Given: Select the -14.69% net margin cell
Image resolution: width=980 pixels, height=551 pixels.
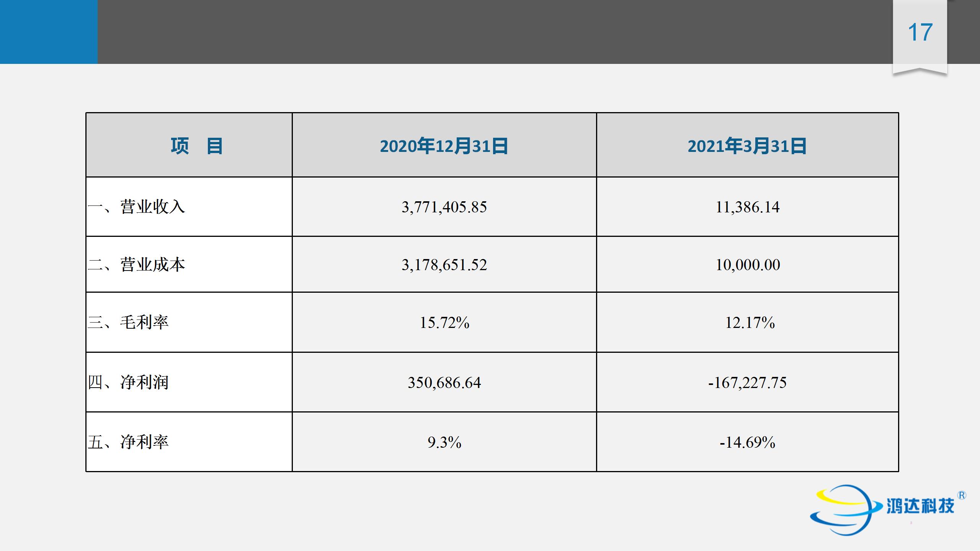Looking at the screenshot, I should 747,442.
